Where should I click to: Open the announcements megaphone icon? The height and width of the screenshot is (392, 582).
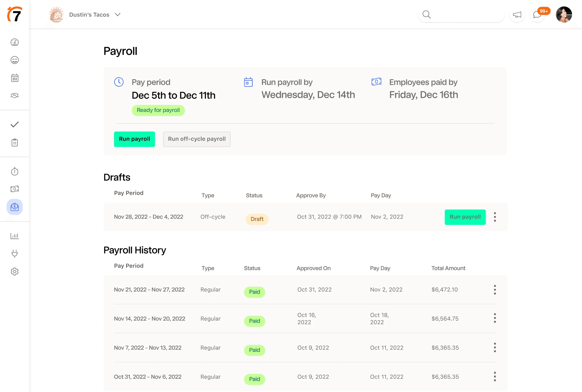pyautogui.click(x=517, y=14)
